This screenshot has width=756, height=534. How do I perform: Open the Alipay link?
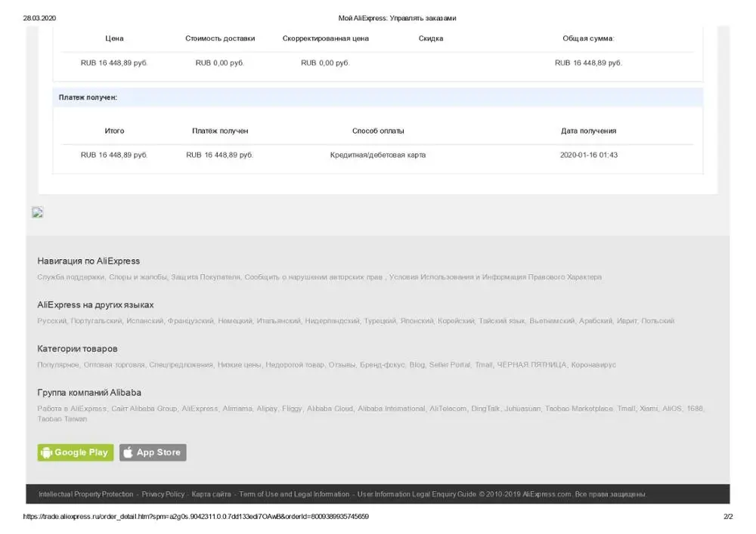click(267, 409)
